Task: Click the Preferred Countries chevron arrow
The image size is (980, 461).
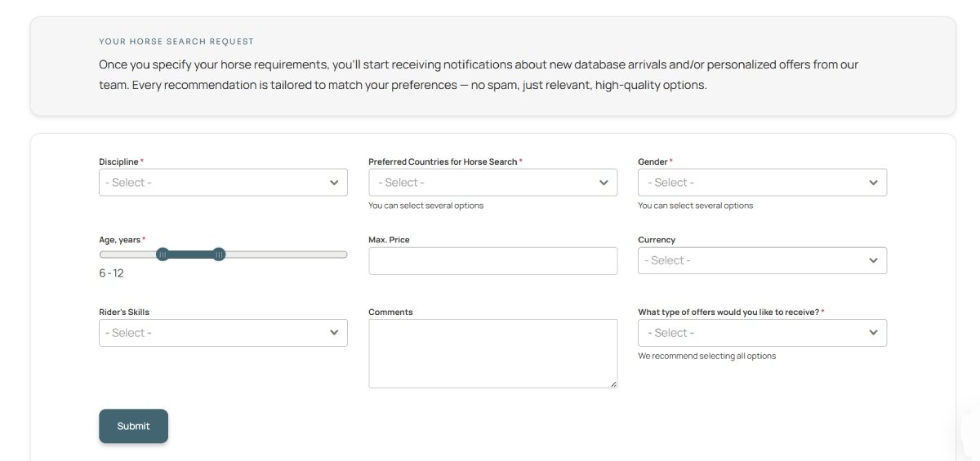Action: (604, 183)
